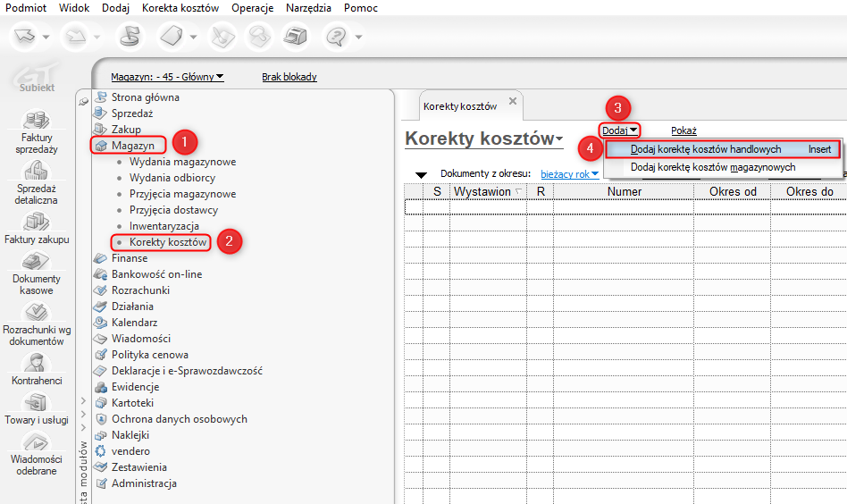This screenshot has height=504, width=847.
Task: Select Dodaj korektę kosztów handlowych
Action: [x=723, y=149]
